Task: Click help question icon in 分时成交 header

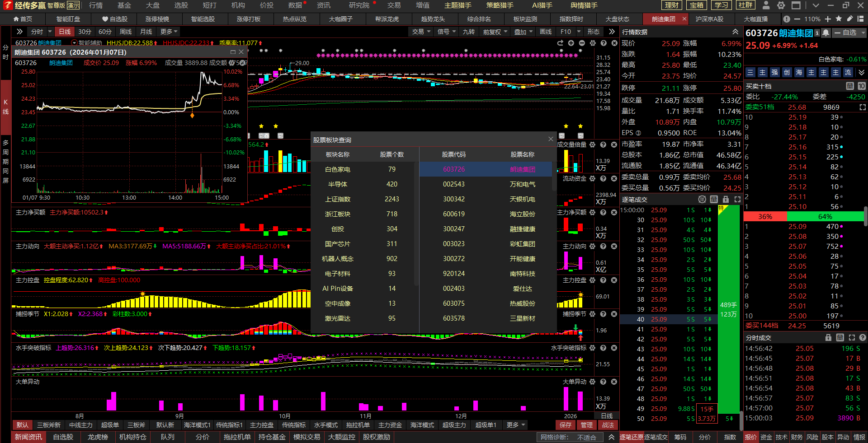Action: tap(862, 338)
